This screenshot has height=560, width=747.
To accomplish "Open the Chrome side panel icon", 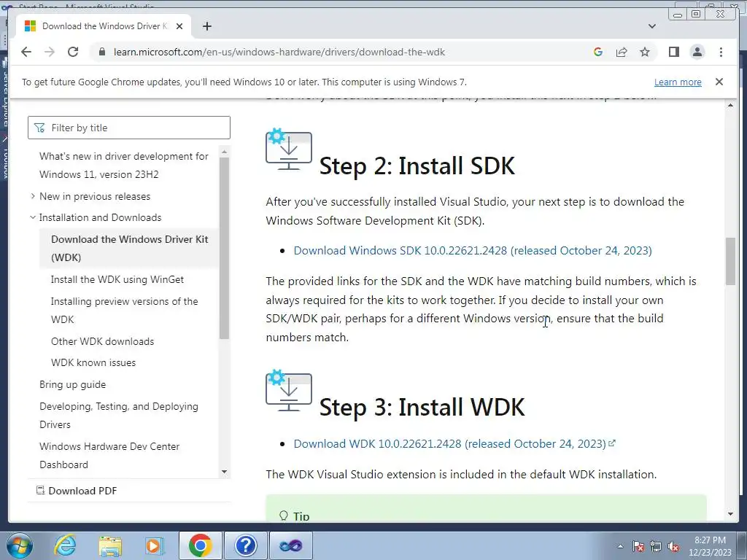I will tap(673, 52).
